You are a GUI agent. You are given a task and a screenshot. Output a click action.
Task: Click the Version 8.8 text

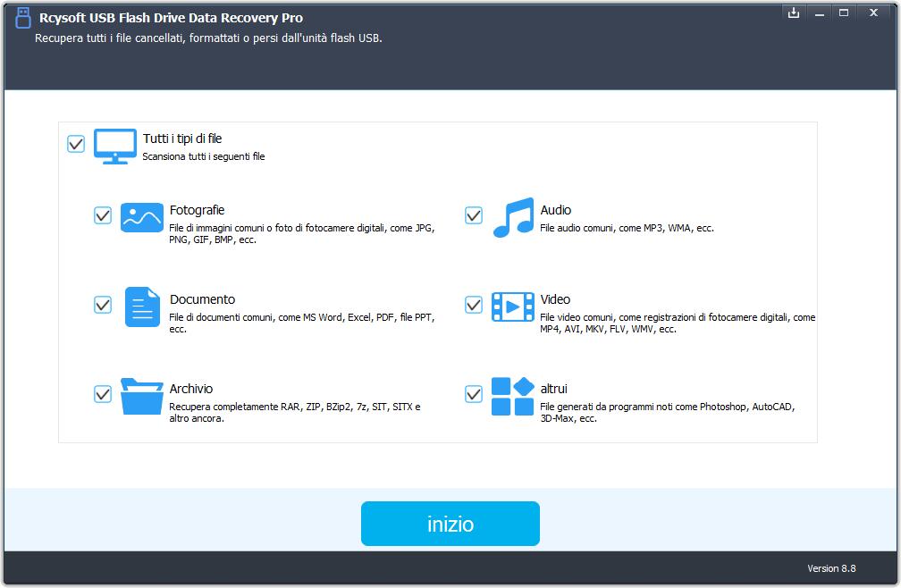tap(831, 568)
